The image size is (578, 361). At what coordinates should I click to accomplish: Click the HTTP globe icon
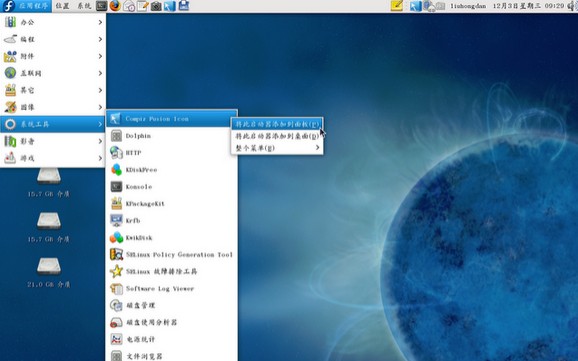point(116,153)
